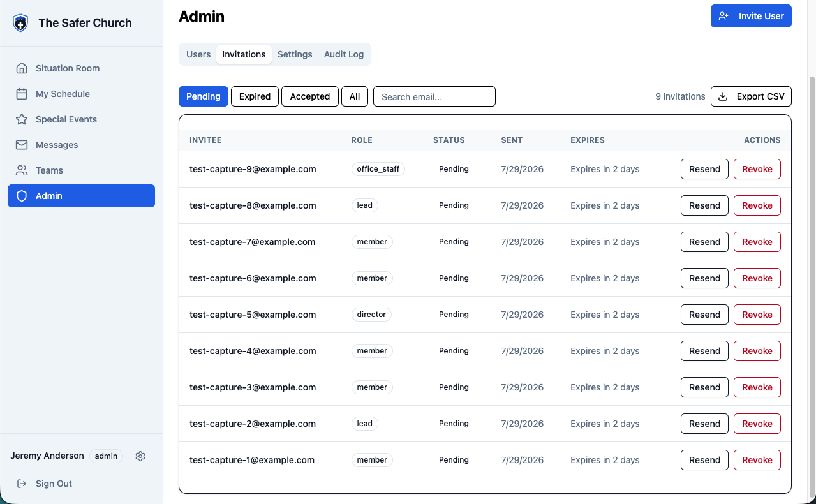Revoke invitation for test-capture-8@example.com
This screenshot has height=504, width=816.
pyautogui.click(x=757, y=205)
